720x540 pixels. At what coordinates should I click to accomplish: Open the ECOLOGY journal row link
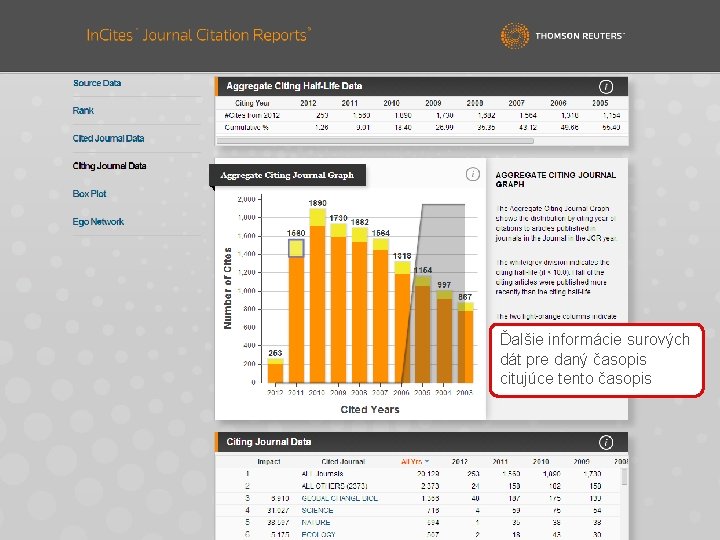click(x=318, y=534)
